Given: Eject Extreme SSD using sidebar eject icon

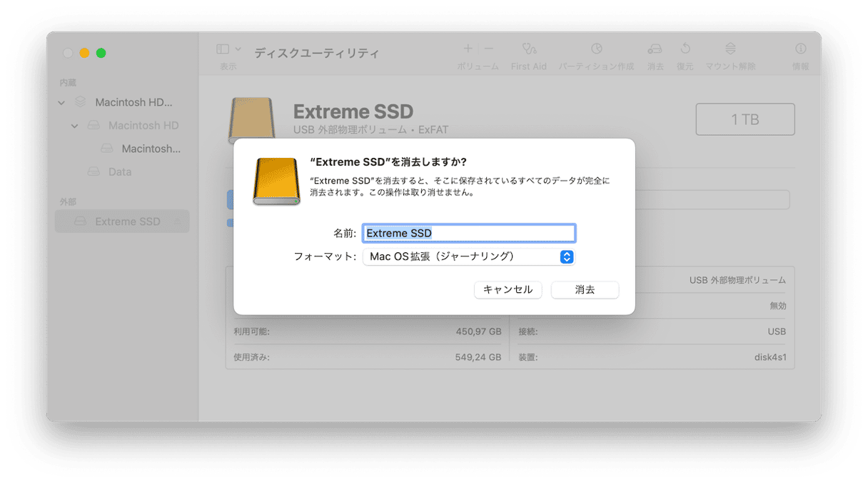Looking at the screenshot, I should [178, 221].
